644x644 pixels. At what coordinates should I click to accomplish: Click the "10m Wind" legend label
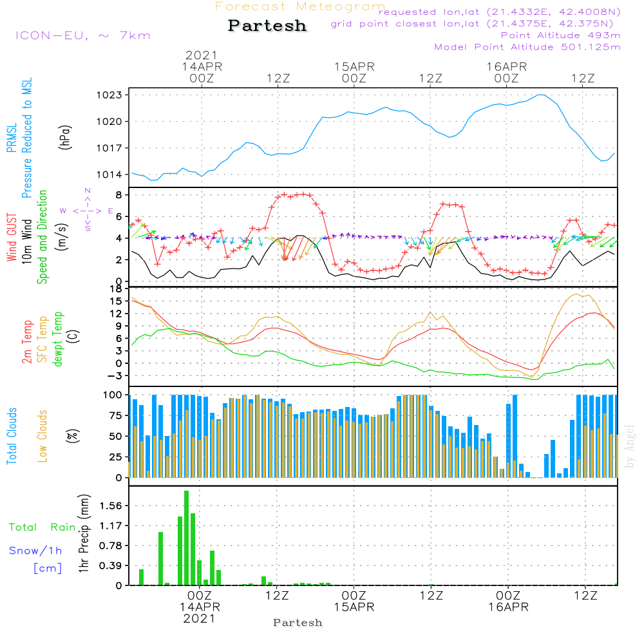(x=26, y=241)
